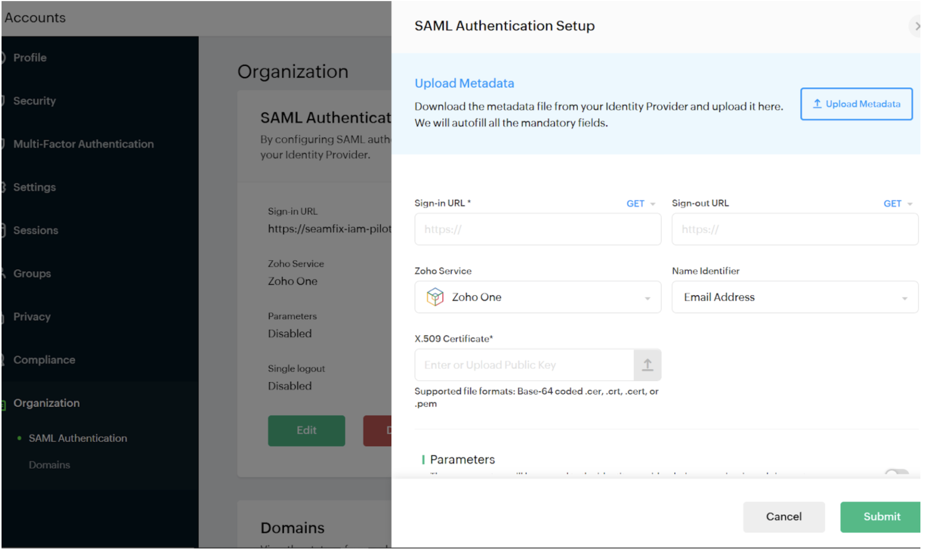The width and height of the screenshot is (946, 560).
Task: Open Privacy in the sidebar
Action: tap(32, 317)
